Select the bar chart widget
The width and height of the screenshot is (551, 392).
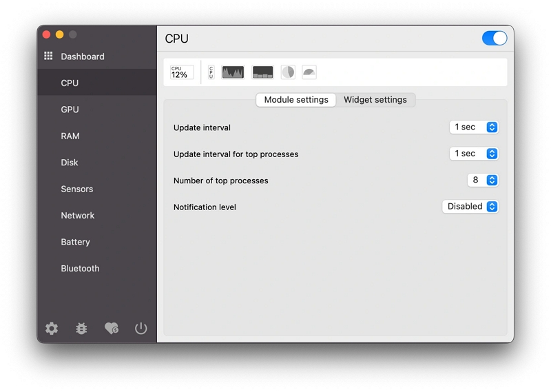(x=262, y=72)
